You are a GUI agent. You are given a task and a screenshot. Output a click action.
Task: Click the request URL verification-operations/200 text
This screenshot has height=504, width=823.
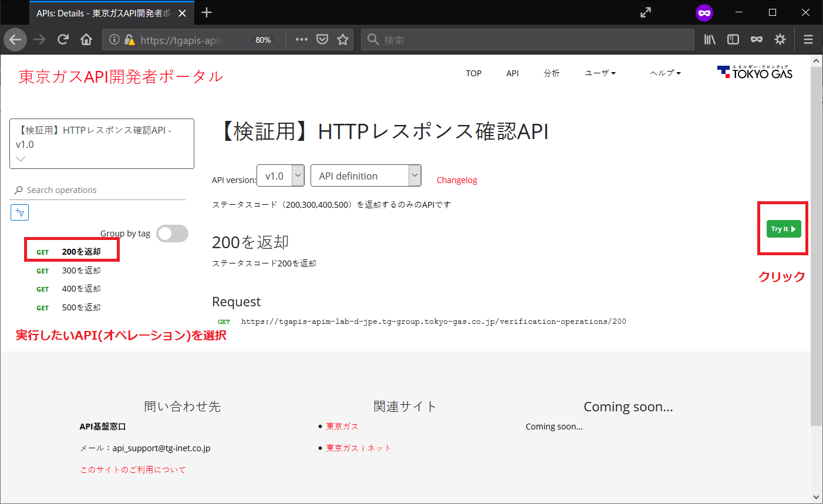pyautogui.click(x=433, y=322)
